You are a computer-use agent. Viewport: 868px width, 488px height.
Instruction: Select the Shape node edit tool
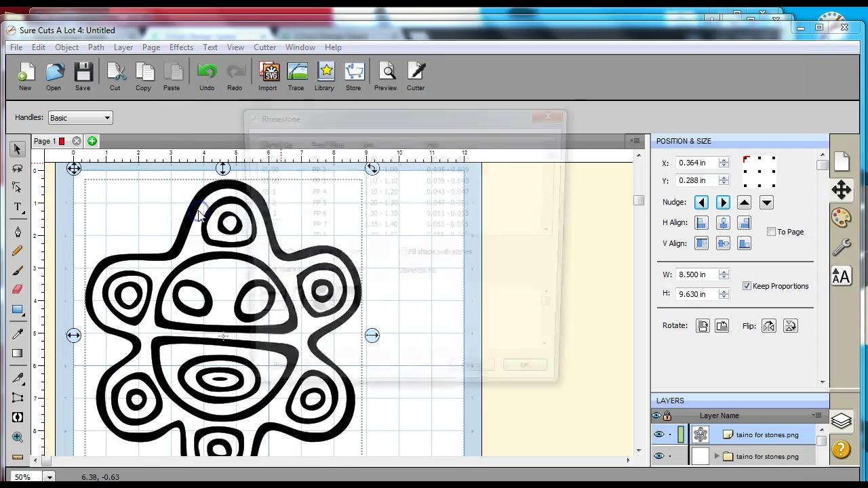tap(18, 188)
